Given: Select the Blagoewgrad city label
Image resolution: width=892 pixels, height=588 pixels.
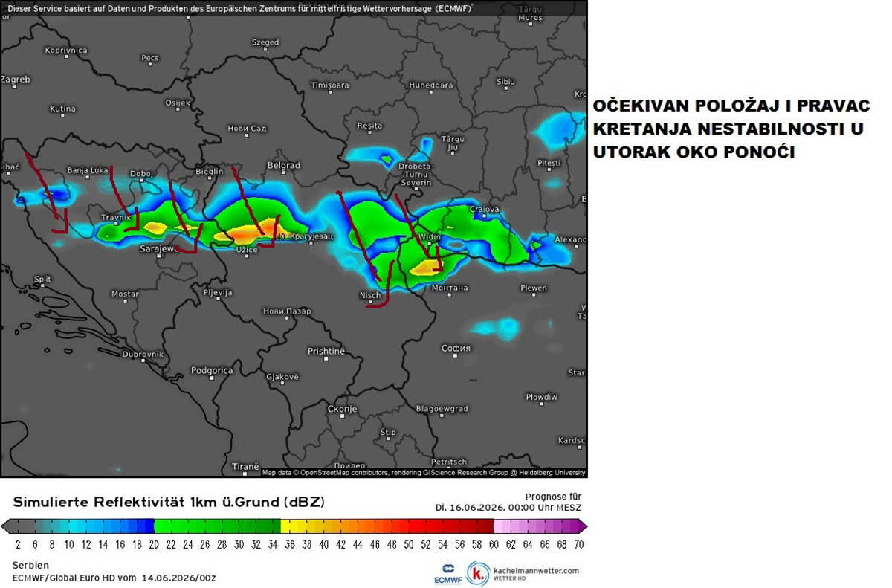Looking at the screenshot, I should (442, 408).
